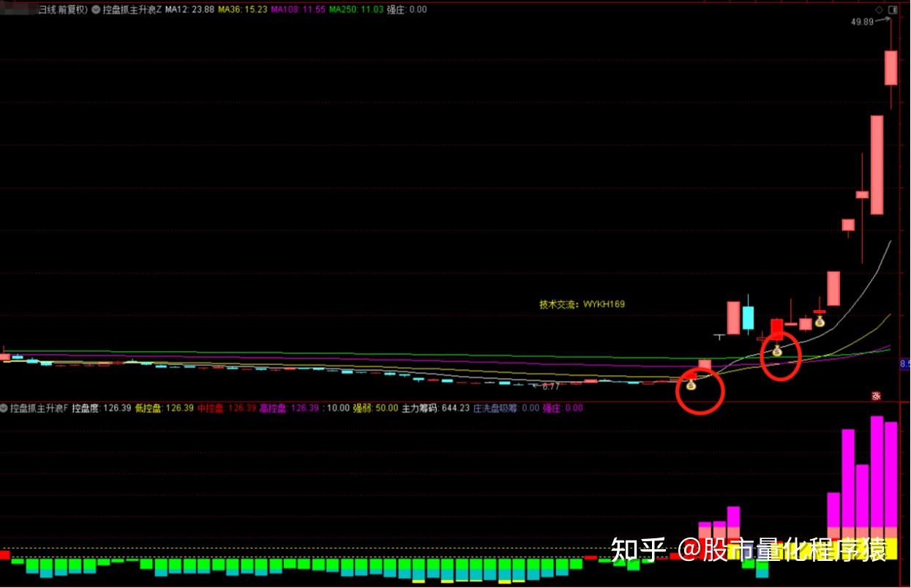Select the MA36: 15.23 label
Image resolution: width=911 pixels, height=588 pixels.
(x=243, y=10)
